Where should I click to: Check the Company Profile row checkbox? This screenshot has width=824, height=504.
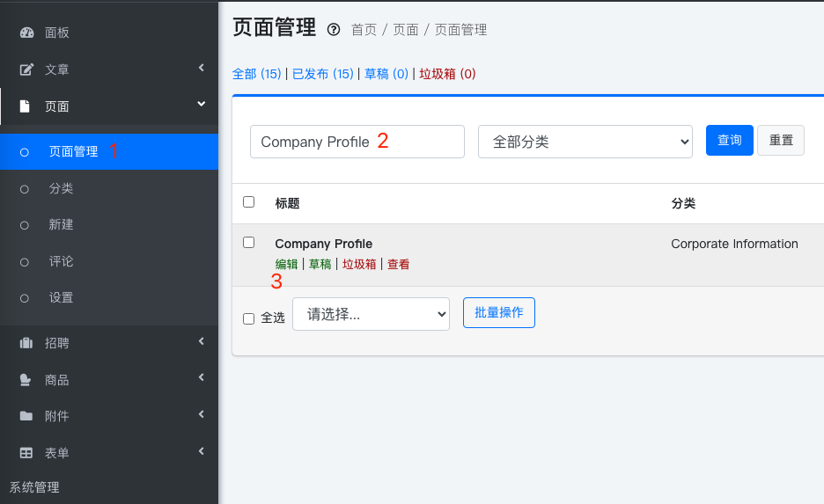point(248,243)
